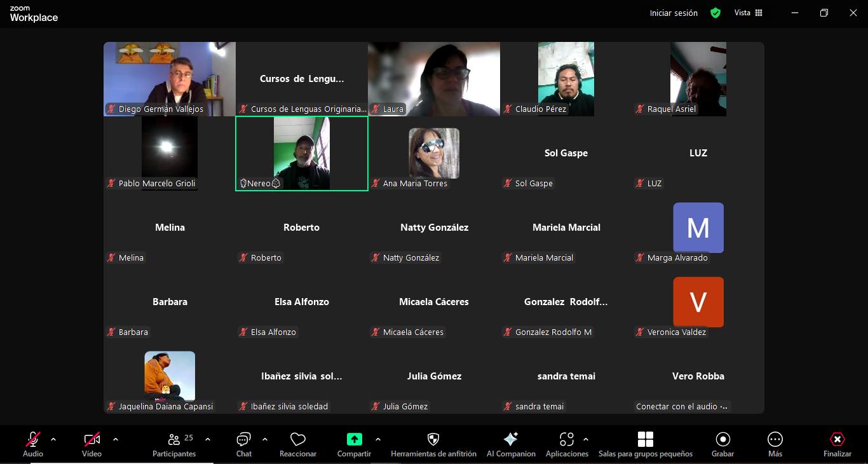868x464 pixels.
Task: Open the Más options menu
Action: tap(775, 444)
